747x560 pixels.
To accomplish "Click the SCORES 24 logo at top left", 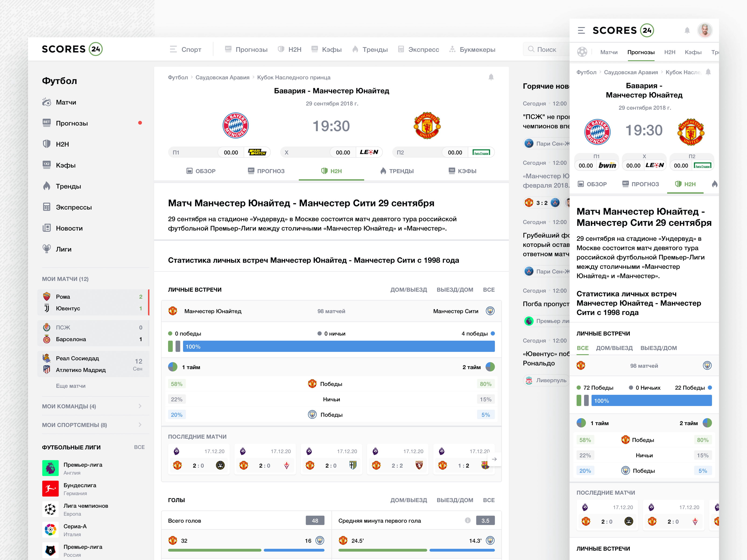I will 72,49.
